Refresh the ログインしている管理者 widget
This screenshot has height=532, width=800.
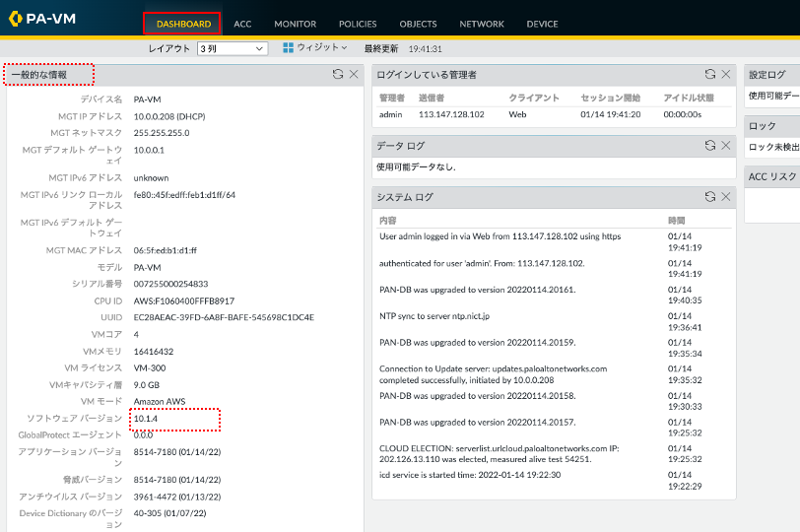(710, 75)
